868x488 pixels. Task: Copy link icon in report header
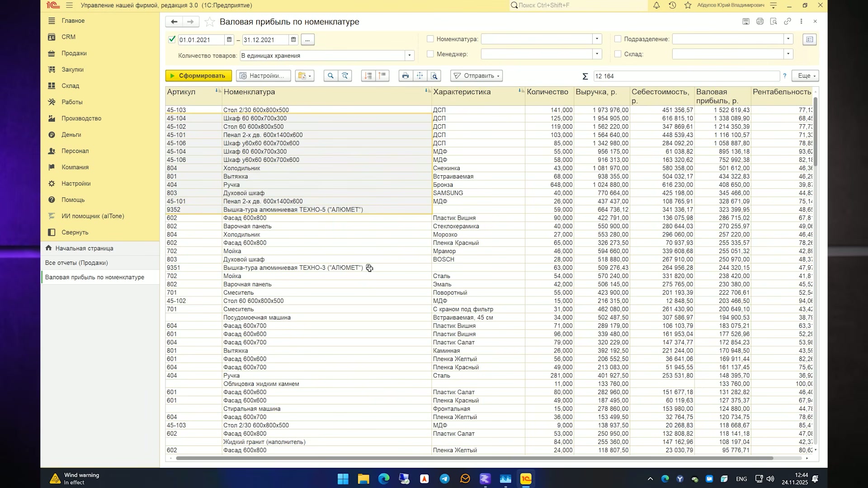pyautogui.click(x=788, y=21)
